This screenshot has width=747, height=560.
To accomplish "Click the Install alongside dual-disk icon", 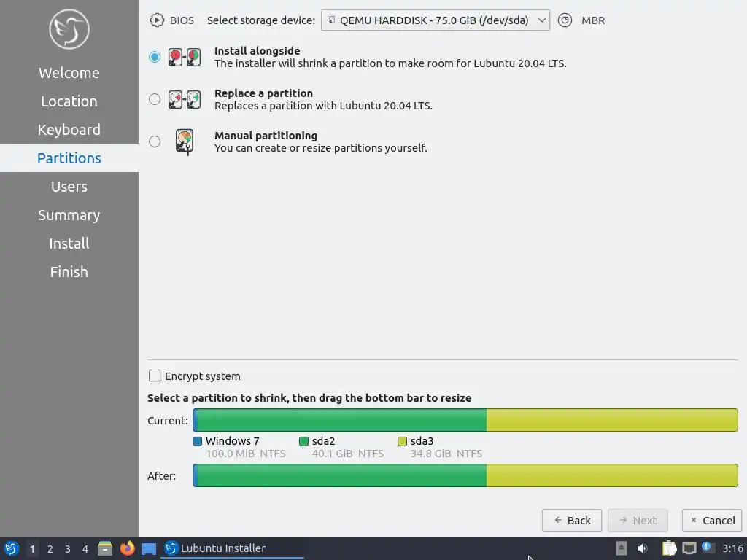I will (185, 57).
